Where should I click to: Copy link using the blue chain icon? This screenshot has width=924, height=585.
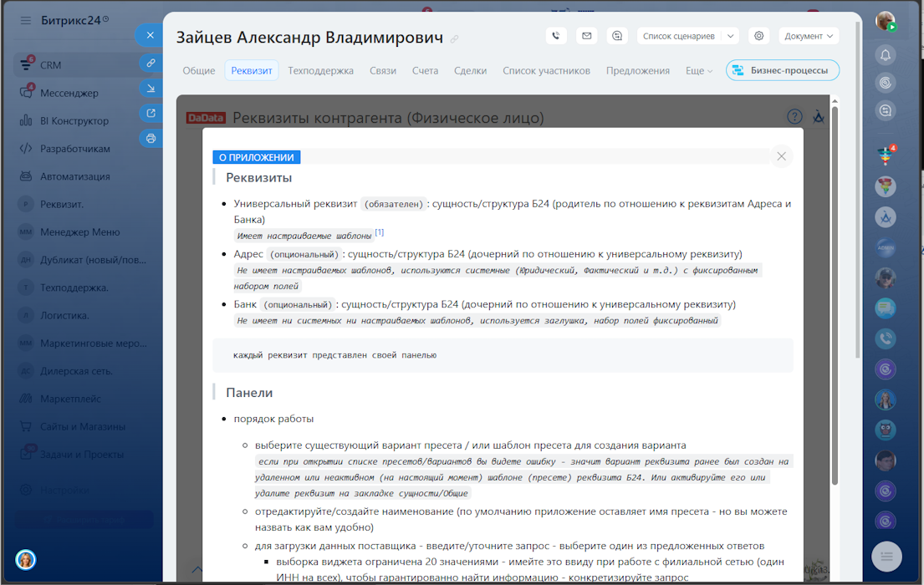tap(151, 63)
